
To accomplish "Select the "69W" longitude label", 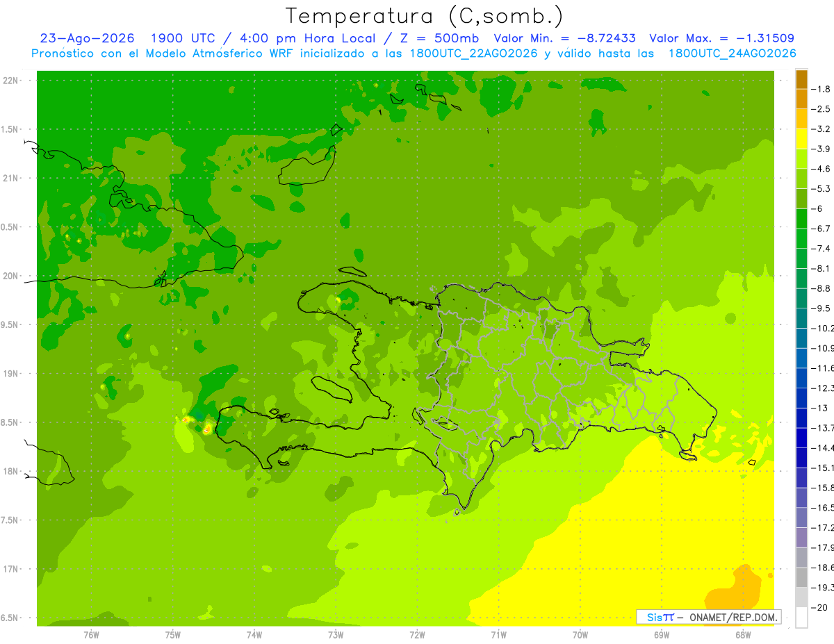I will [662, 635].
